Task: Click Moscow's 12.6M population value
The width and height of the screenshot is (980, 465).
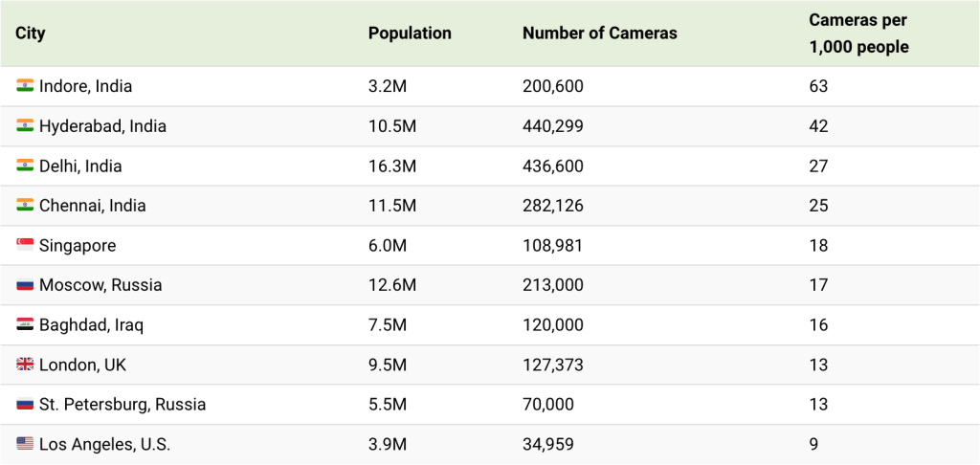Action: 391,285
